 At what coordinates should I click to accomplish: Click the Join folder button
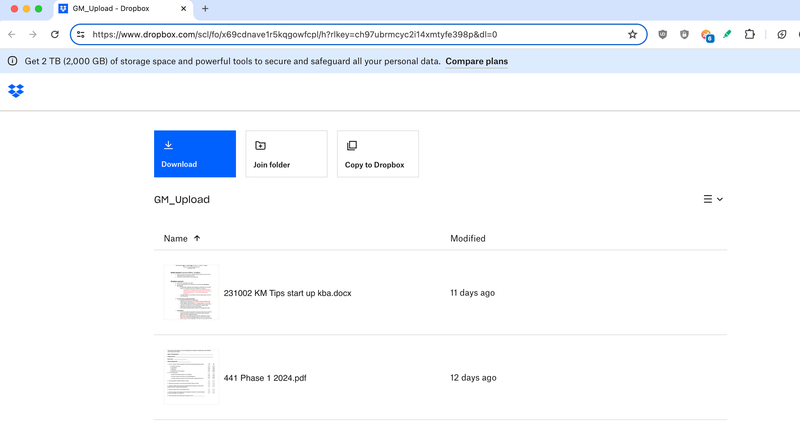[286, 154]
